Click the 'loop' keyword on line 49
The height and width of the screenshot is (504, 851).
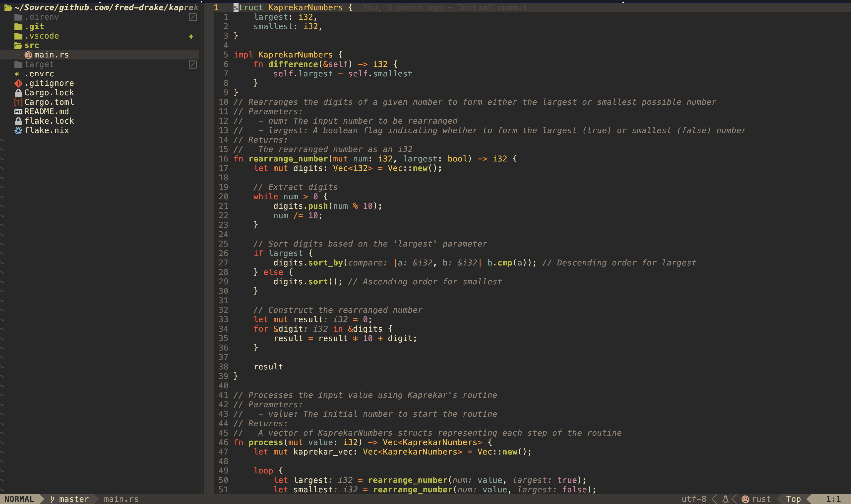[x=263, y=471]
